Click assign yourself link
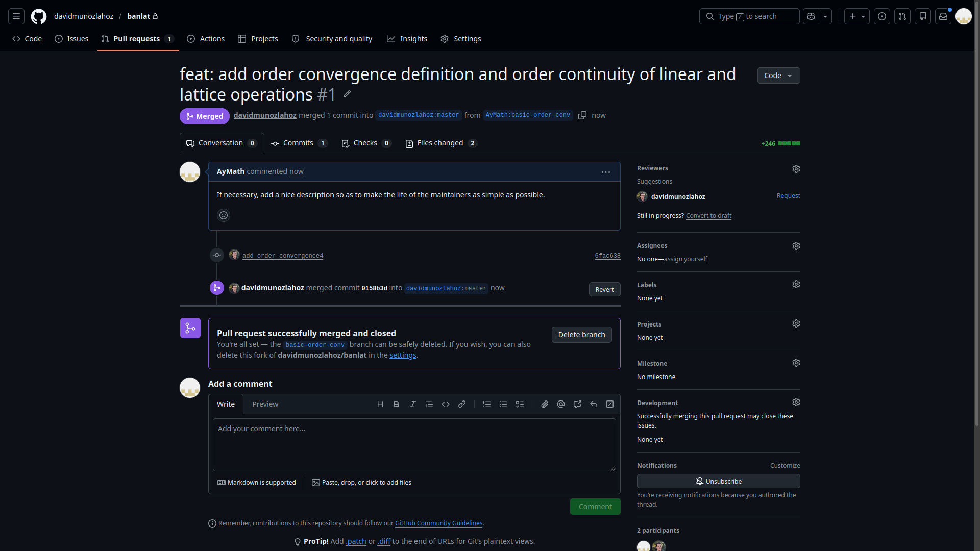Viewport: 980px width, 551px height. pyautogui.click(x=685, y=259)
